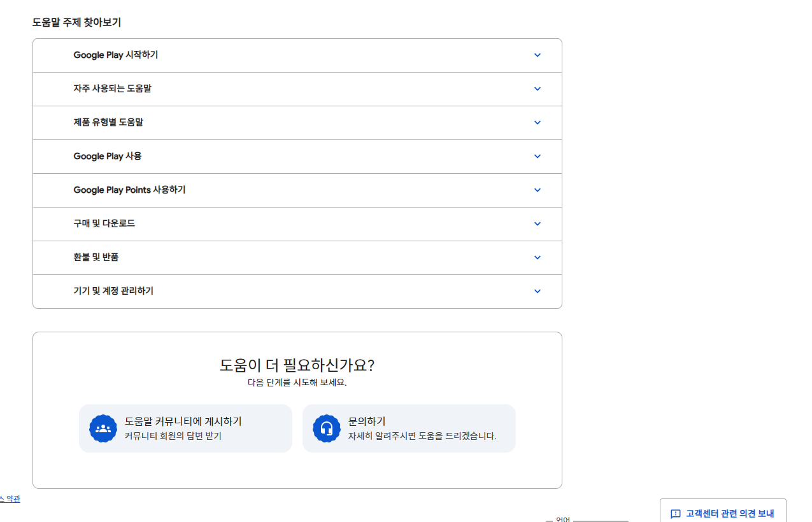The width and height of the screenshot is (812, 522).
Task: Click the headset icon for contacting support
Action: click(x=327, y=428)
